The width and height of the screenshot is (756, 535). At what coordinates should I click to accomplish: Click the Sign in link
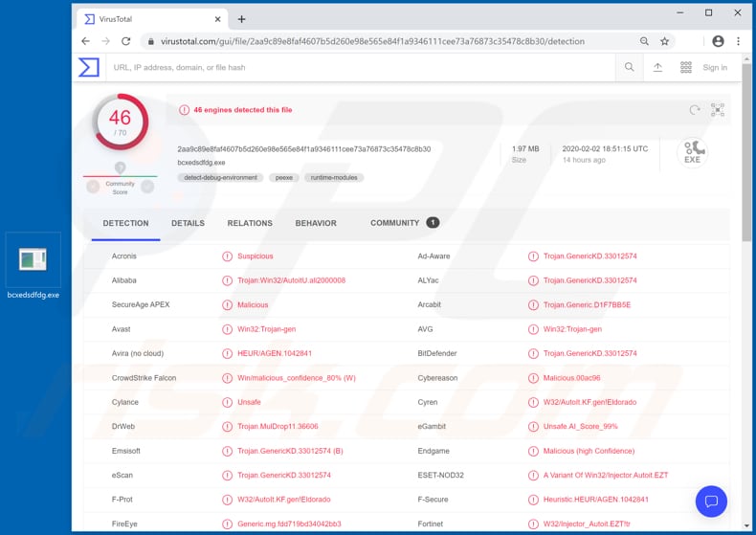pyautogui.click(x=715, y=67)
